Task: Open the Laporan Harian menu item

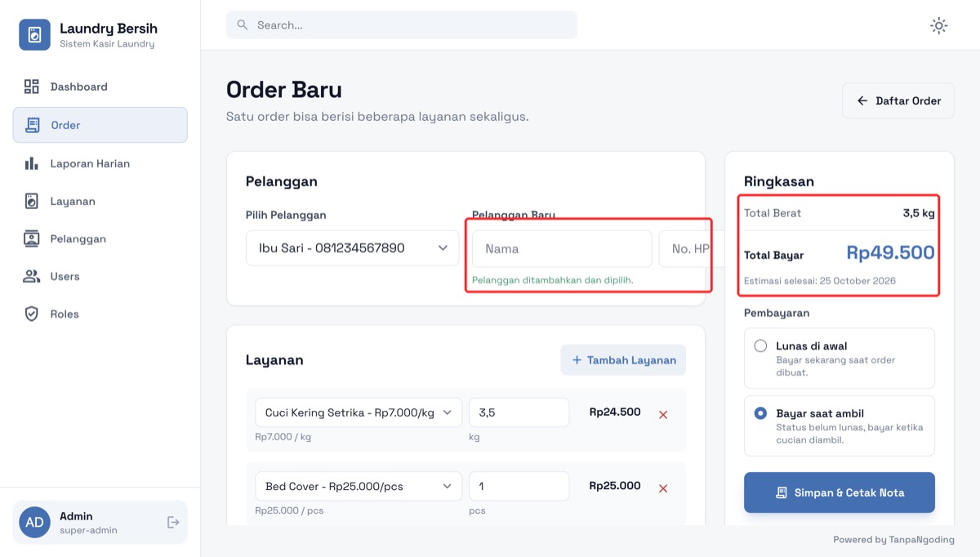Action: (100, 163)
